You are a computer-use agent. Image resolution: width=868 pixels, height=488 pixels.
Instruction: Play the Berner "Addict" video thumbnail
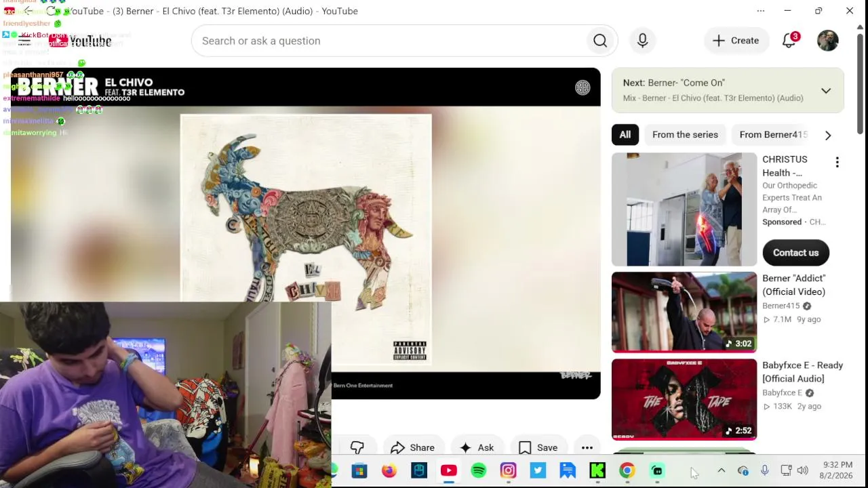click(684, 312)
